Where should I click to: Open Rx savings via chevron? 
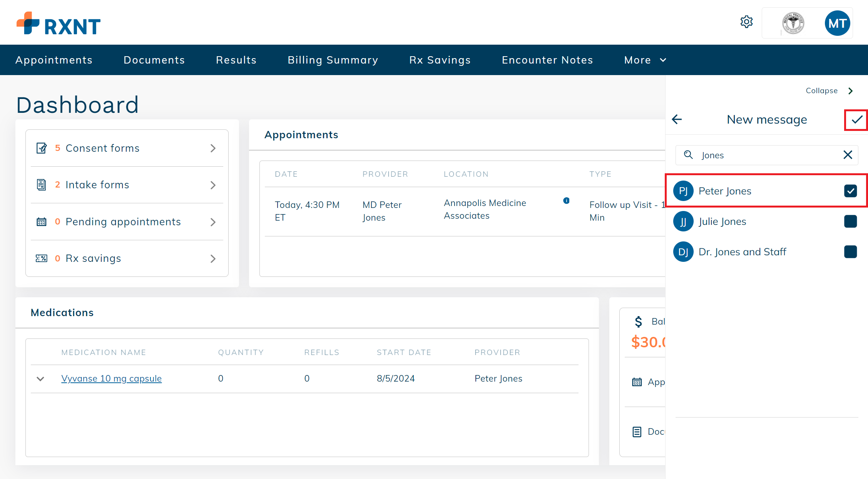[213, 259]
